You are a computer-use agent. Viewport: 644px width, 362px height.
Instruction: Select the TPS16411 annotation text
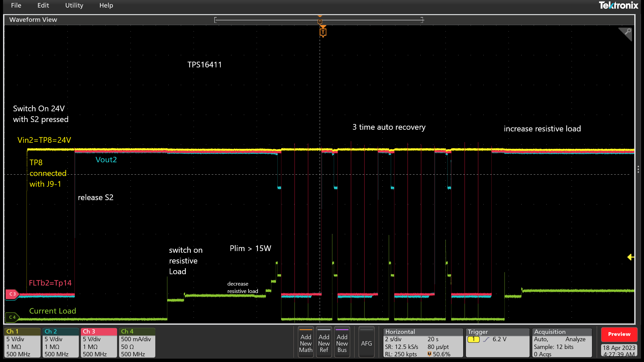pos(205,65)
